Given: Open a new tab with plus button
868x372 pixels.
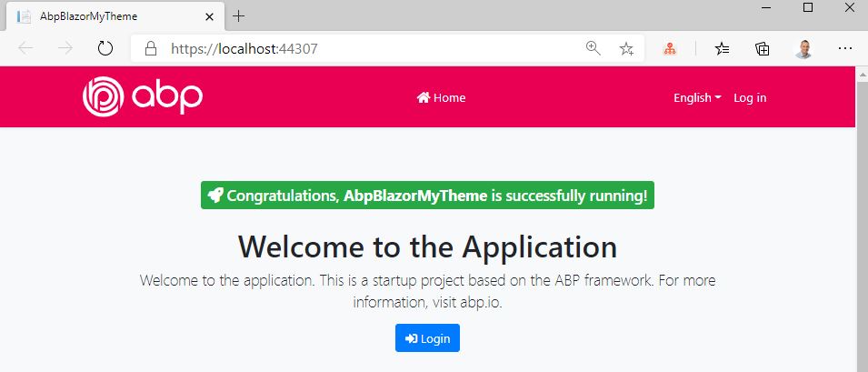Looking at the screenshot, I should click(x=239, y=16).
